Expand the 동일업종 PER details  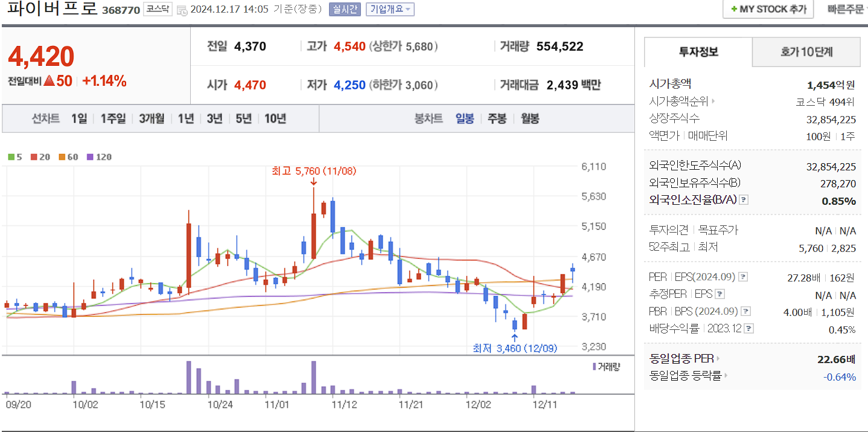(x=717, y=358)
